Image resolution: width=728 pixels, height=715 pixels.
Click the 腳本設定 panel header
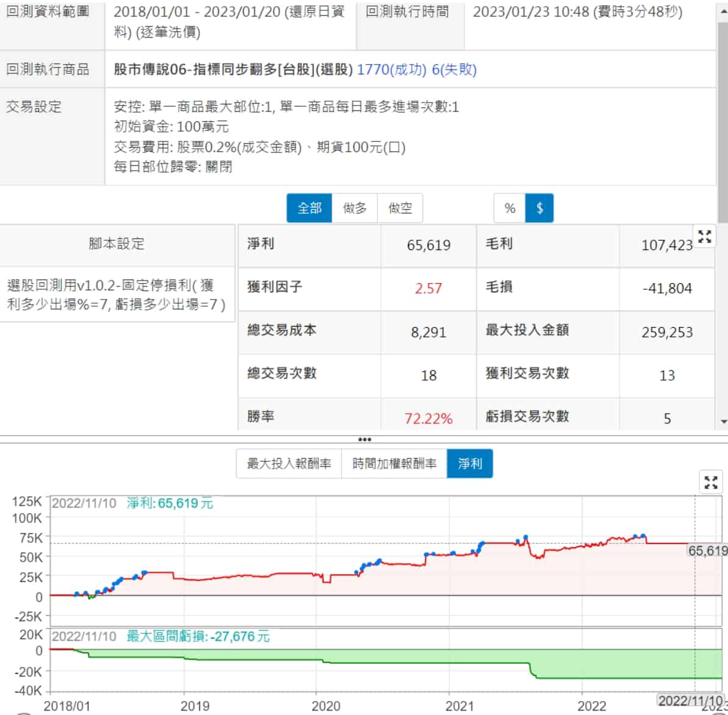tap(117, 244)
